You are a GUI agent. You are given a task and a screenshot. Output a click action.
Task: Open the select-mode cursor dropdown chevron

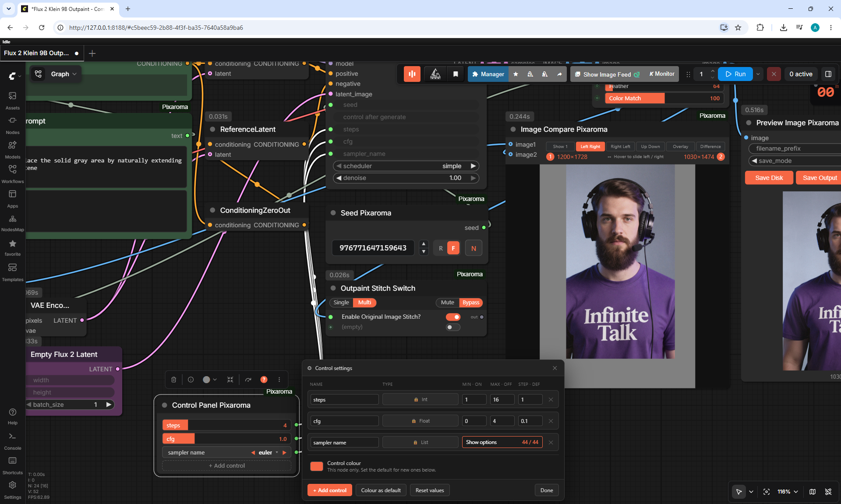751,492
